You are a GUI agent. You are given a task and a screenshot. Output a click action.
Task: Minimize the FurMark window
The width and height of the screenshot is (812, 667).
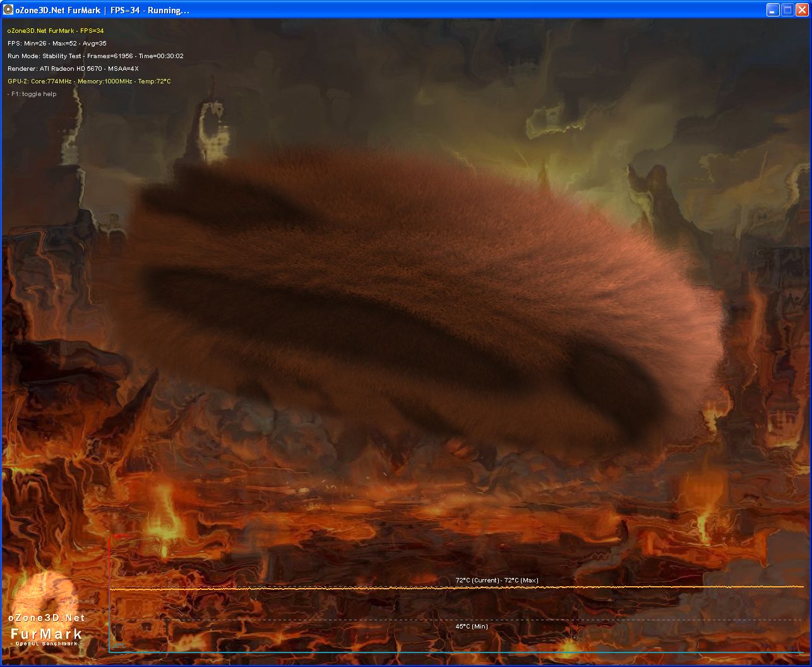(773, 9)
